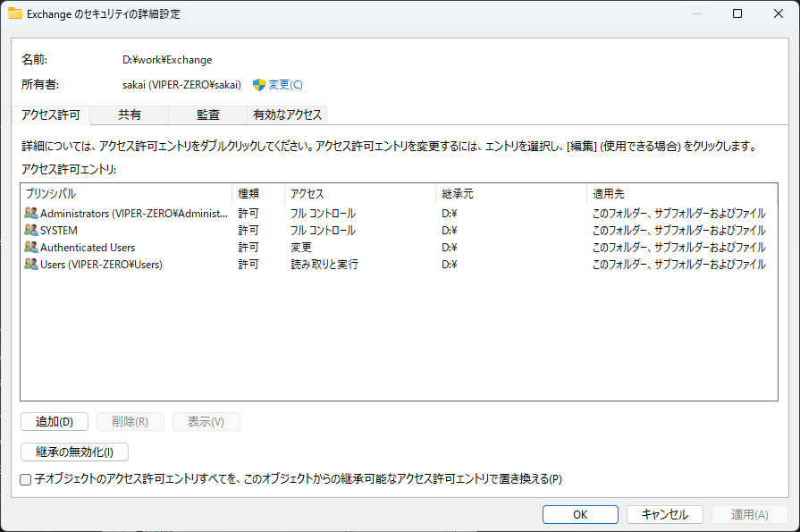The height and width of the screenshot is (532, 800).
Task: Click フル コントロール cell in the SYSTEM row
Action: point(323,231)
